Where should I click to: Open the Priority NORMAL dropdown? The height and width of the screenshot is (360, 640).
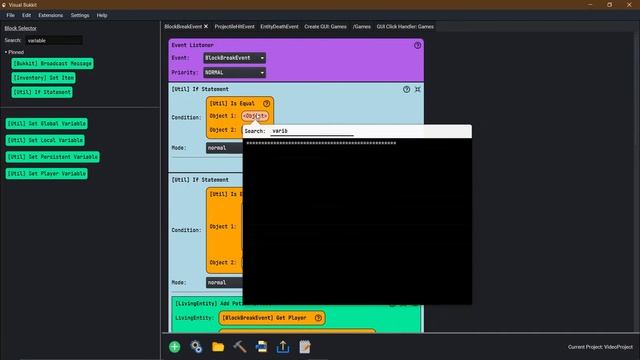click(x=235, y=73)
